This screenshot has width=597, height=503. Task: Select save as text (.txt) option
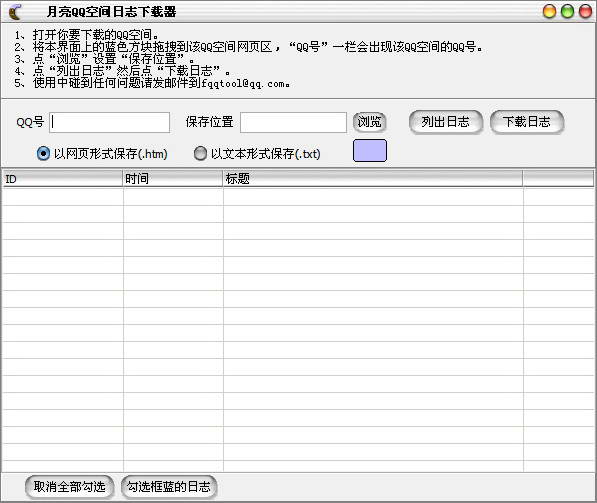tap(200, 153)
